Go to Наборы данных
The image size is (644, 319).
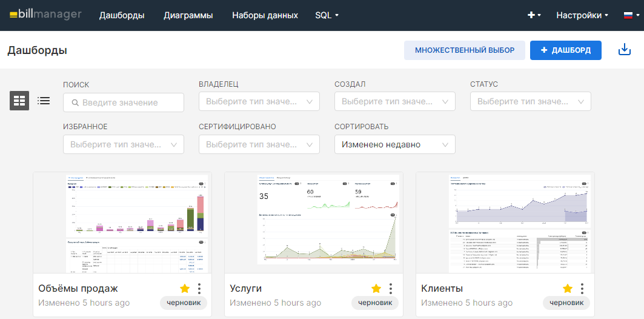(265, 16)
